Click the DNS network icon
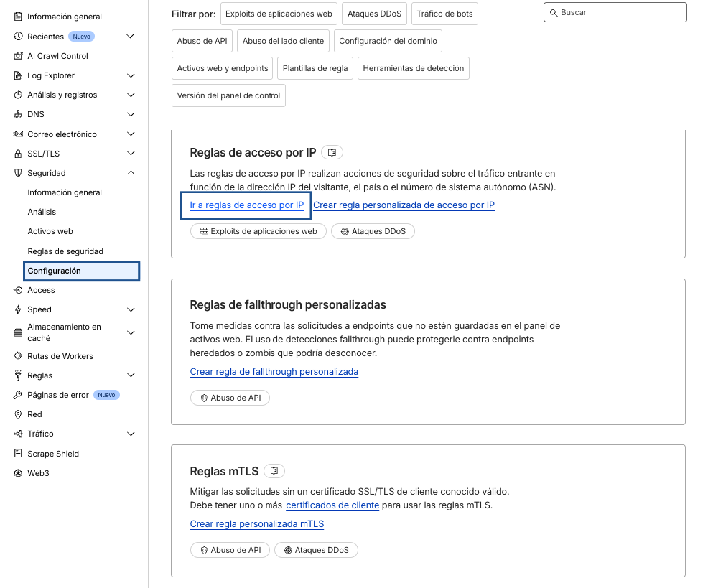This screenshot has width=708, height=588. tap(18, 114)
